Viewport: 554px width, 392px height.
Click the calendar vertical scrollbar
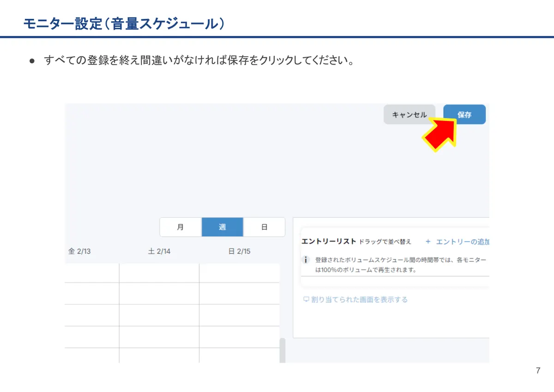click(283, 350)
